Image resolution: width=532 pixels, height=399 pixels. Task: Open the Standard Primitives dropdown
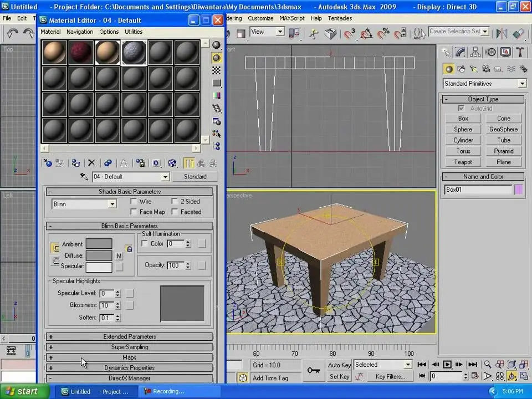tap(521, 84)
